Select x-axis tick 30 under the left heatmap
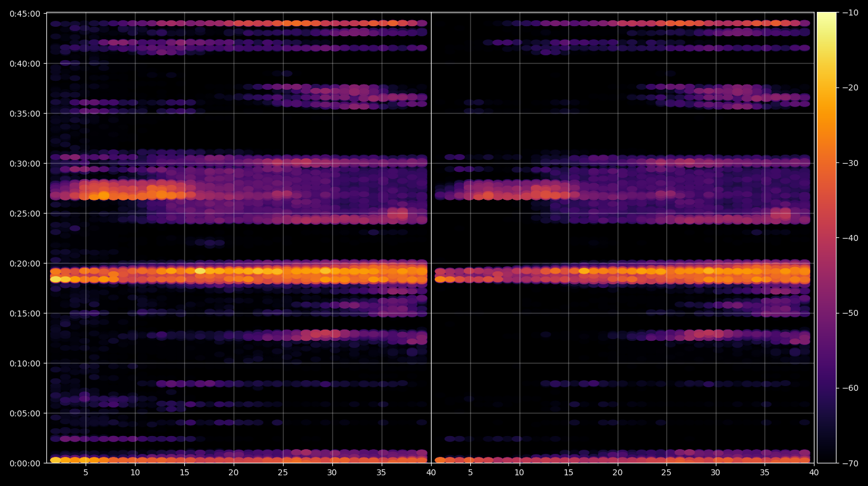The height and width of the screenshot is (486, 868). point(332,473)
